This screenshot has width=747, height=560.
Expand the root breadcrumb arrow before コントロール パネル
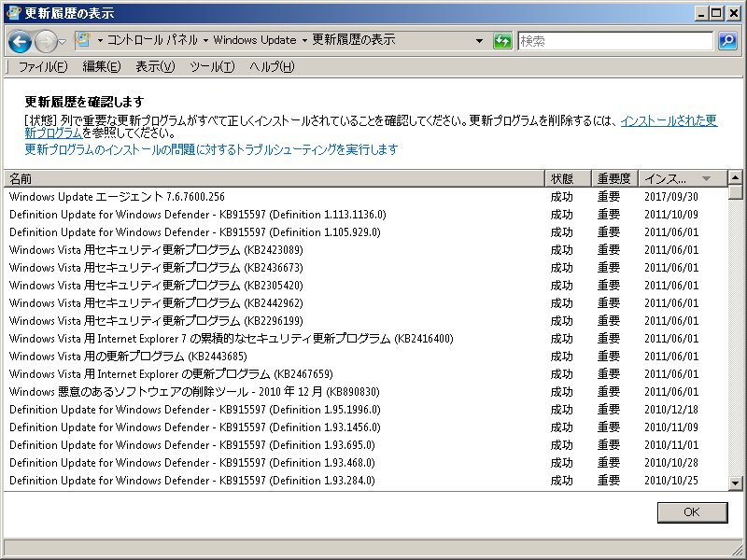tap(100, 40)
